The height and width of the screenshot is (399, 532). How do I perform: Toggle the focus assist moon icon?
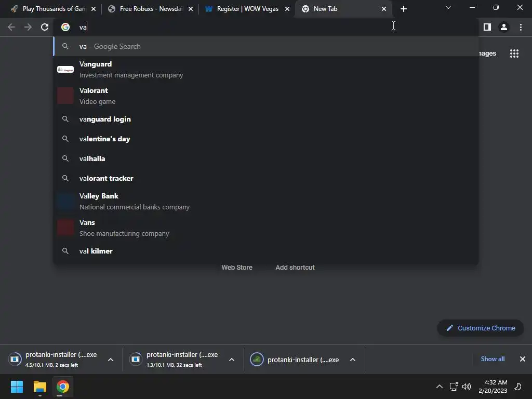pos(518,387)
